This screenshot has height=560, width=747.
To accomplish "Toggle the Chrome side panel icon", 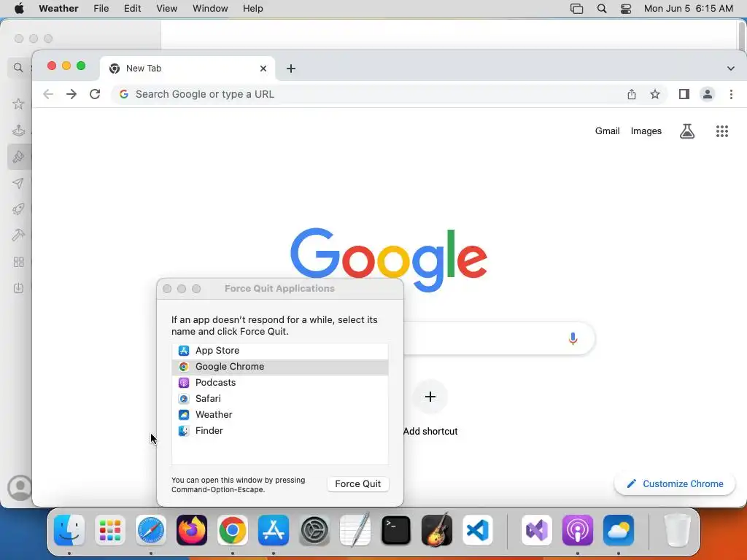I will (684, 94).
